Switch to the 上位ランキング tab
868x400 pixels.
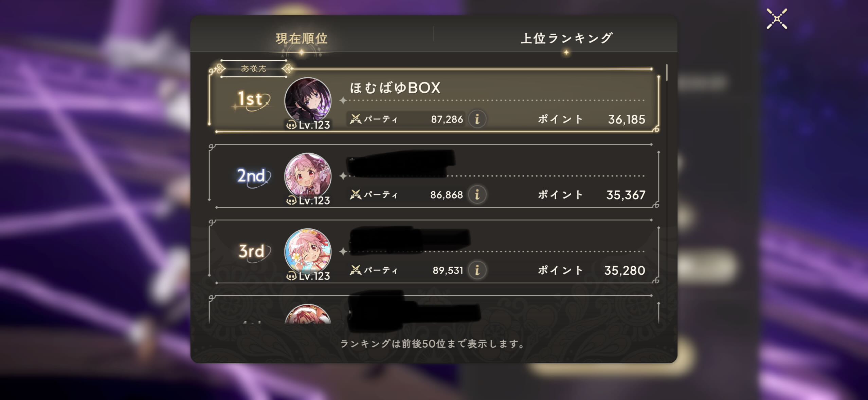point(566,38)
